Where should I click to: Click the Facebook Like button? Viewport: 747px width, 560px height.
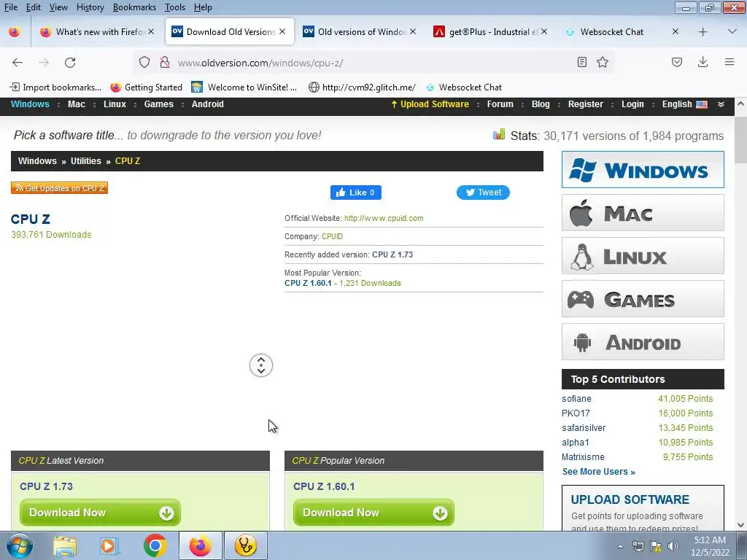[x=356, y=192]
